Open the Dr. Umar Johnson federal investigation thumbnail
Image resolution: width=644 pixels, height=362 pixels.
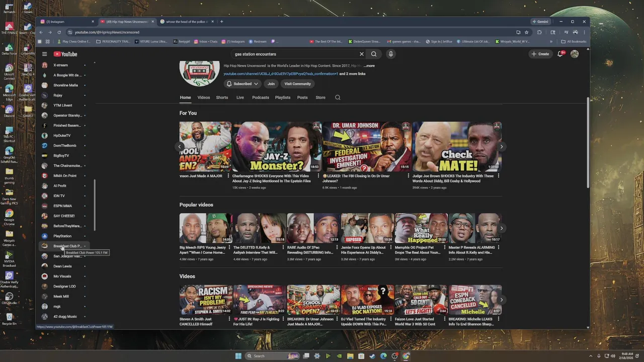[366, 146]
